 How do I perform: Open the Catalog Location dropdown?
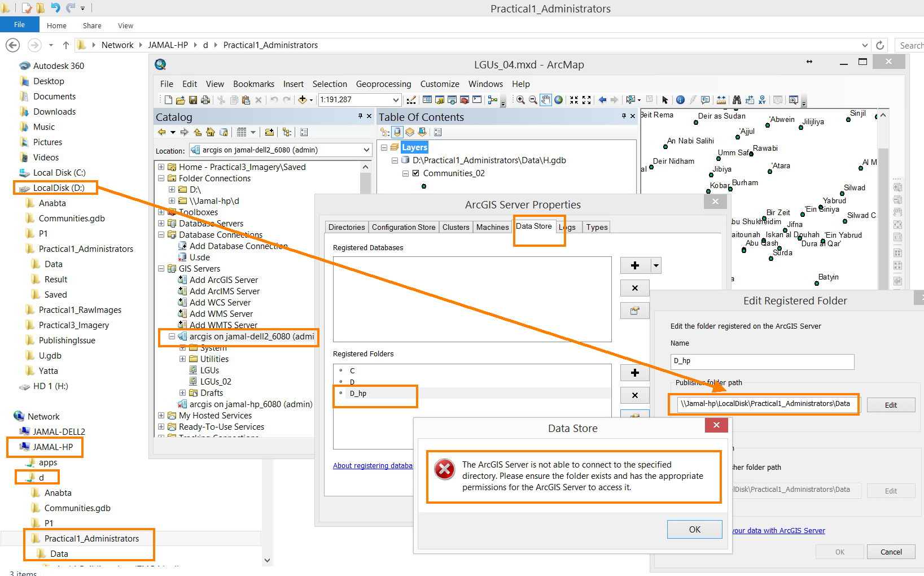point(366,150)
